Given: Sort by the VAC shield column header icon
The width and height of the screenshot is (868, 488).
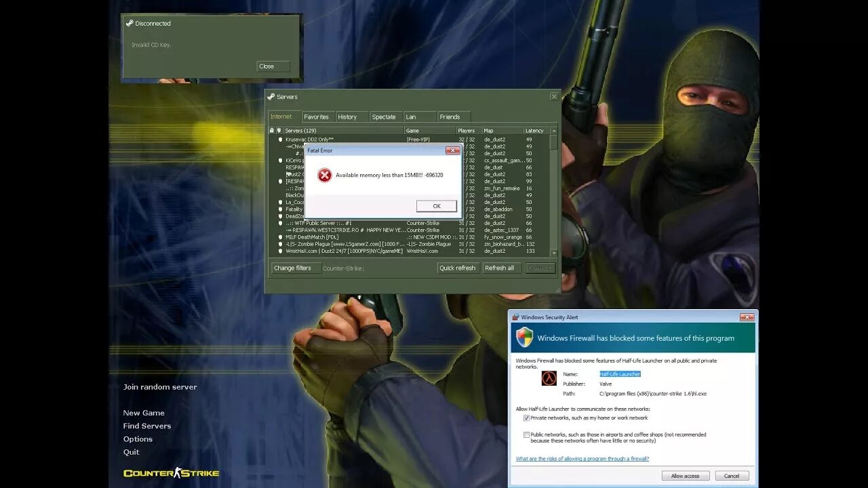Looking at the screenshot, I should coord(279,130).
